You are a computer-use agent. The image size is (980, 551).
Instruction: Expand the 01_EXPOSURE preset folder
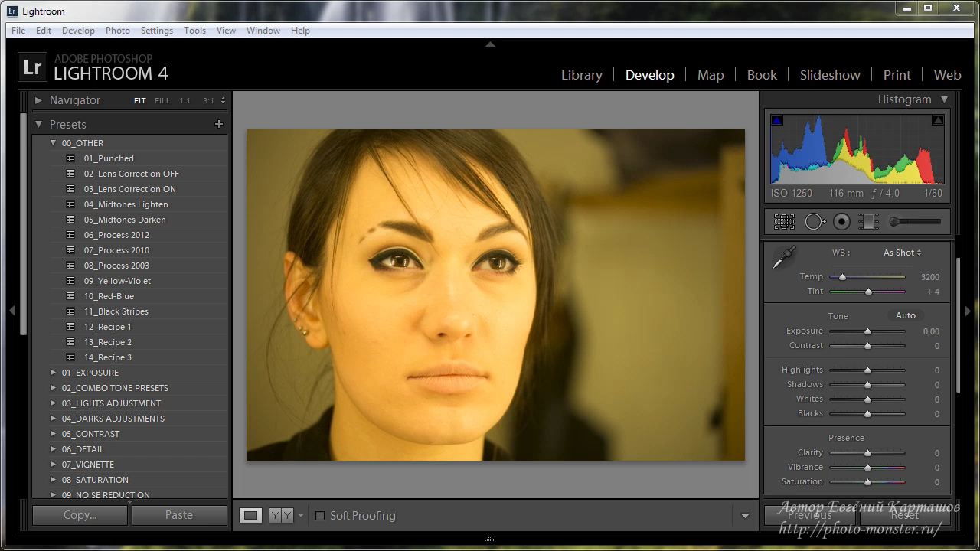point(53,373)
